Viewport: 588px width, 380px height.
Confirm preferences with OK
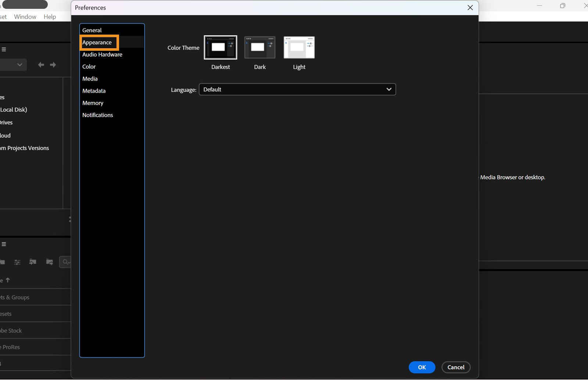click(x=422, y=367)
